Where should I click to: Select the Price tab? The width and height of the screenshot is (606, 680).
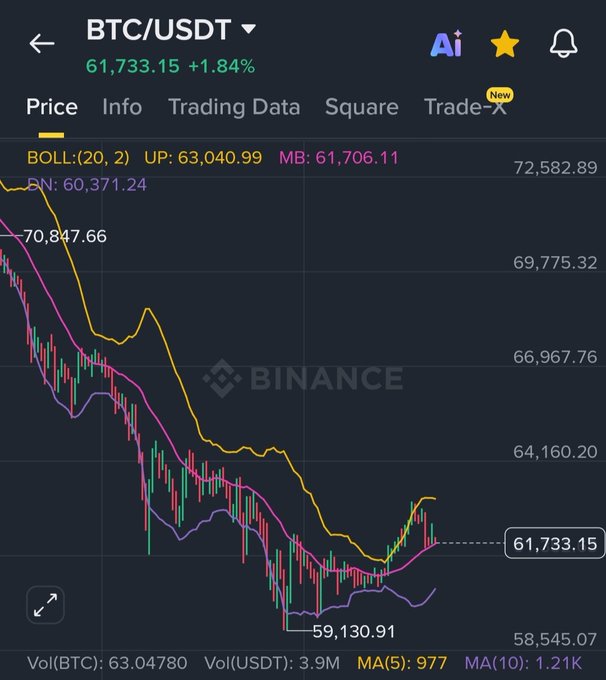tap(52, 107)
